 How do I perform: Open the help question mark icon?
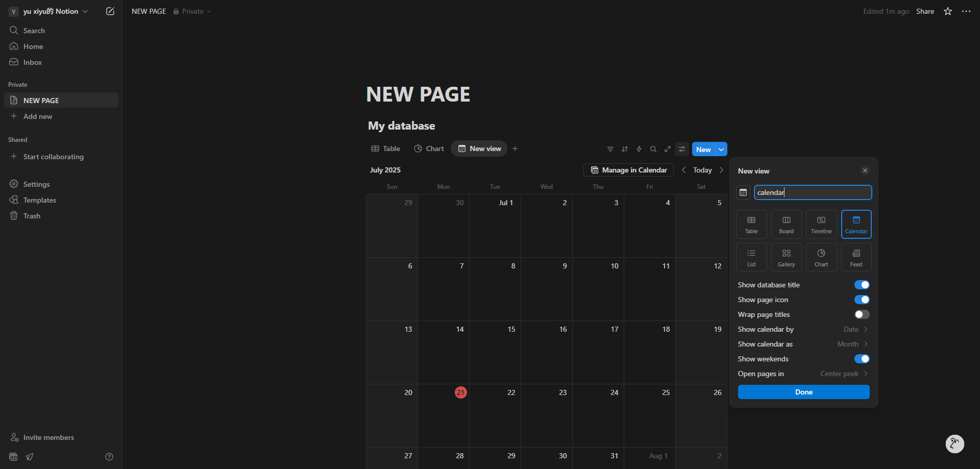(x=109, y=457)
